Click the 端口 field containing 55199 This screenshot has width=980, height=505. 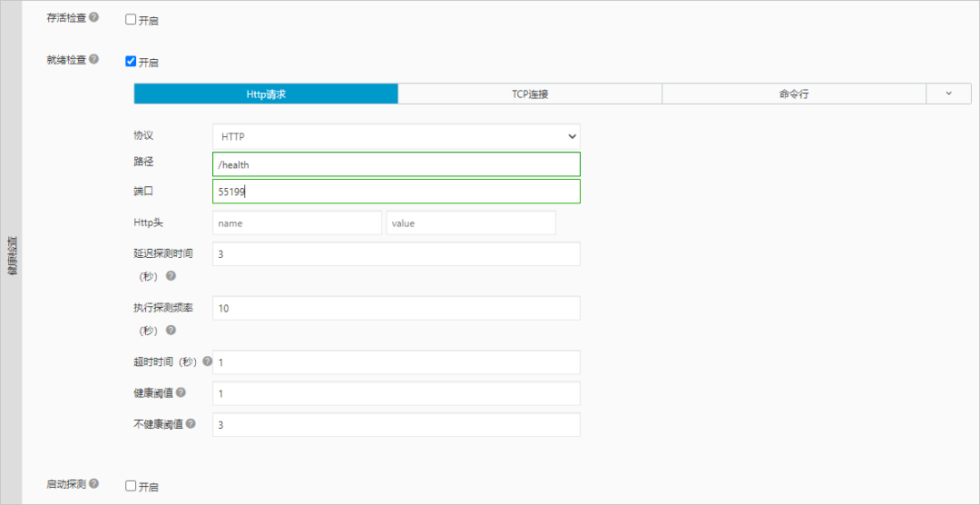(397, 192)
